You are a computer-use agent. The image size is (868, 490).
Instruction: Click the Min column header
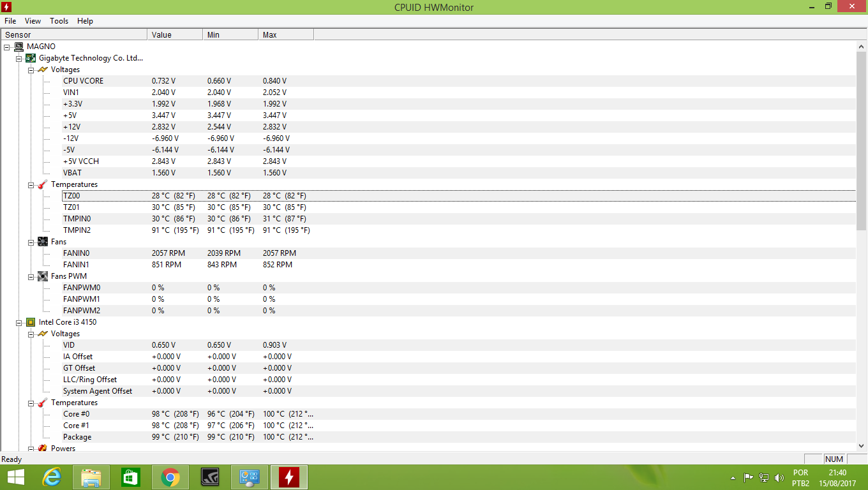pyautogui.click(x=230, y=35)
